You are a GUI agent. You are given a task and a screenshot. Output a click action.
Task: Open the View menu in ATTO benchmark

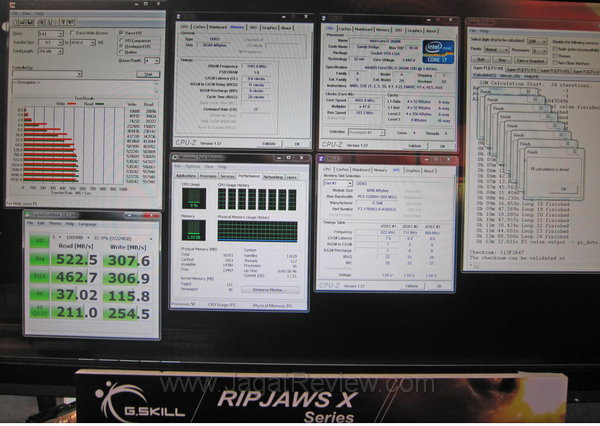[x=26, y=13]
